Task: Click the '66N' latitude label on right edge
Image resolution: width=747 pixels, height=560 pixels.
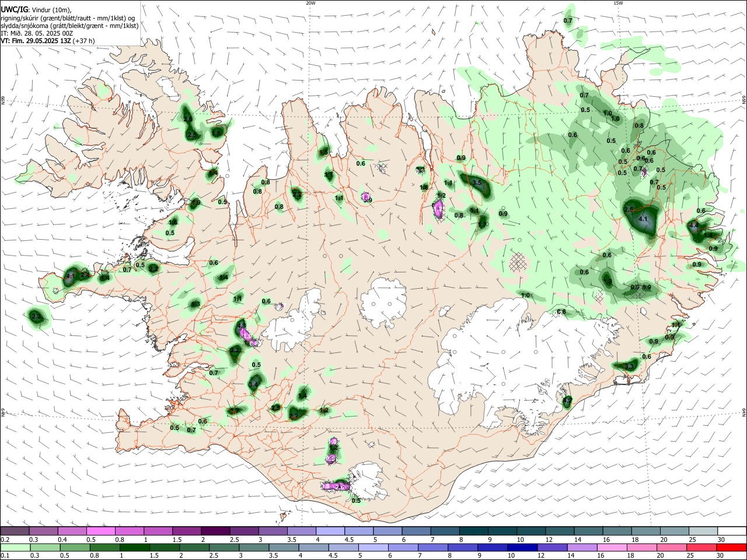Action: point(744,100)
